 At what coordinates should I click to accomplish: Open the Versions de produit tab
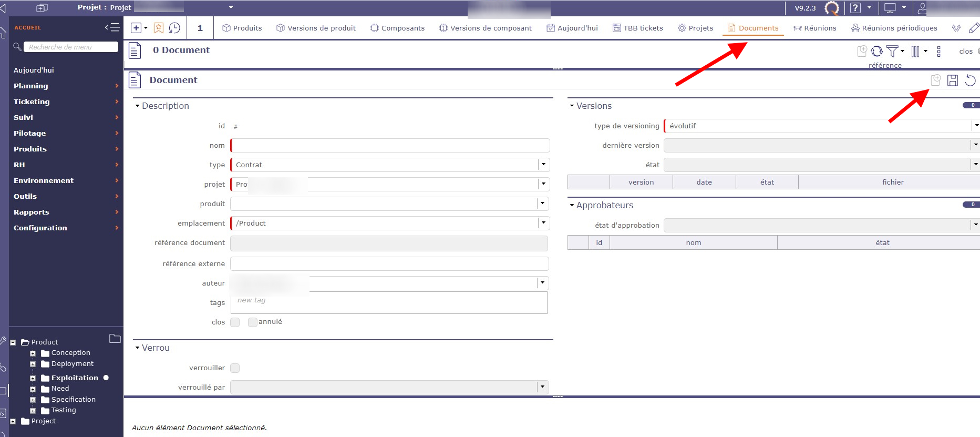[x=316, y=28]
